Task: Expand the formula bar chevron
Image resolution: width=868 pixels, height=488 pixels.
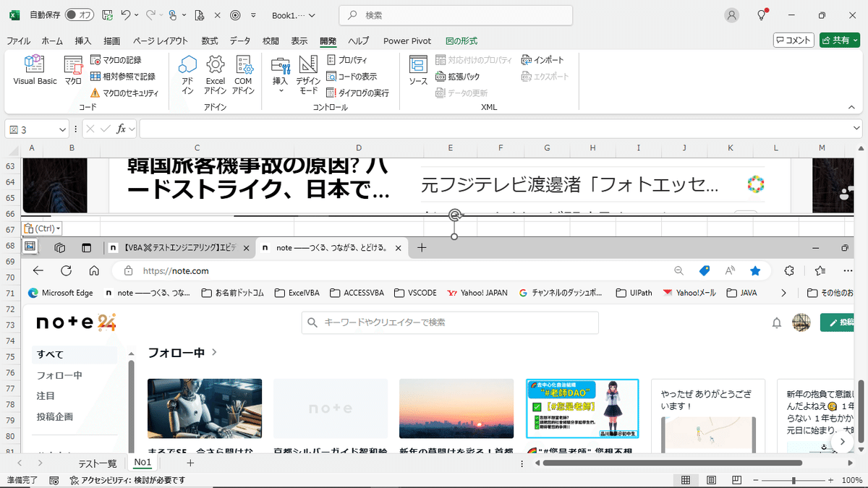Action: coord(856,129)
